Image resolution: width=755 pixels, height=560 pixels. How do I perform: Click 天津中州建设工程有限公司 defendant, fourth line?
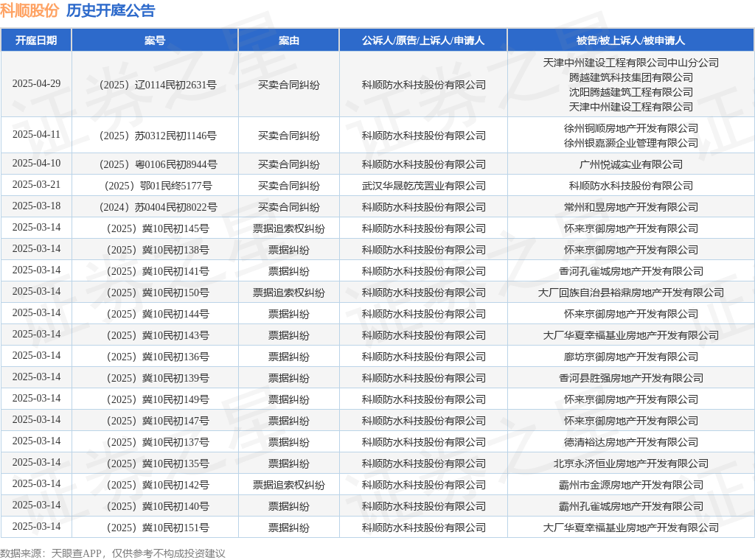pyautogui.click(x=631, y=107)
